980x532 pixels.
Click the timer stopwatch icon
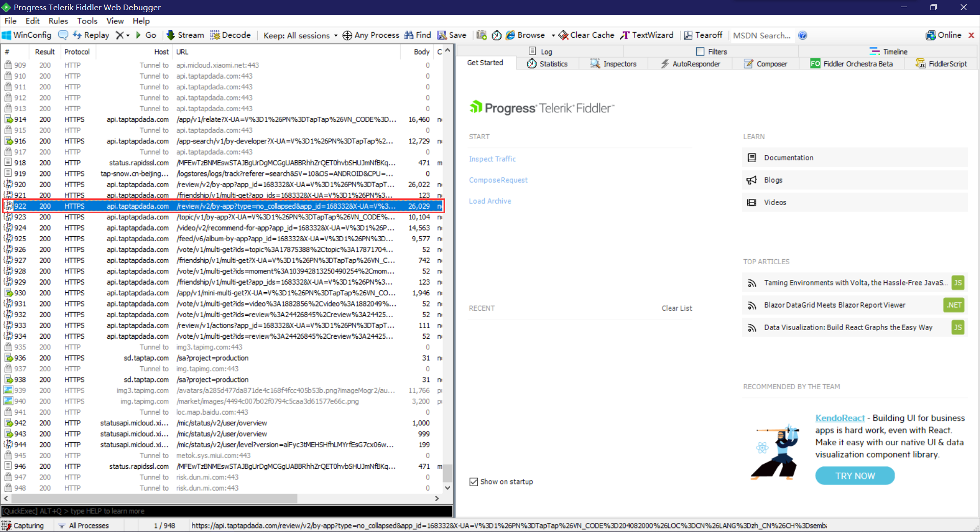click(497, 35)
